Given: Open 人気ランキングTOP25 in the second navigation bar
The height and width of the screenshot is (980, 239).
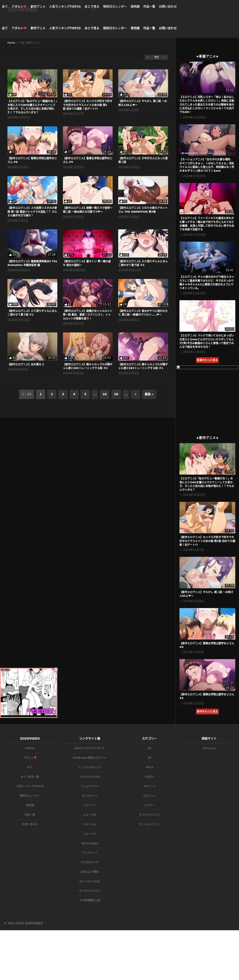Looking at the screenshot, I should (x=65, y=28).
